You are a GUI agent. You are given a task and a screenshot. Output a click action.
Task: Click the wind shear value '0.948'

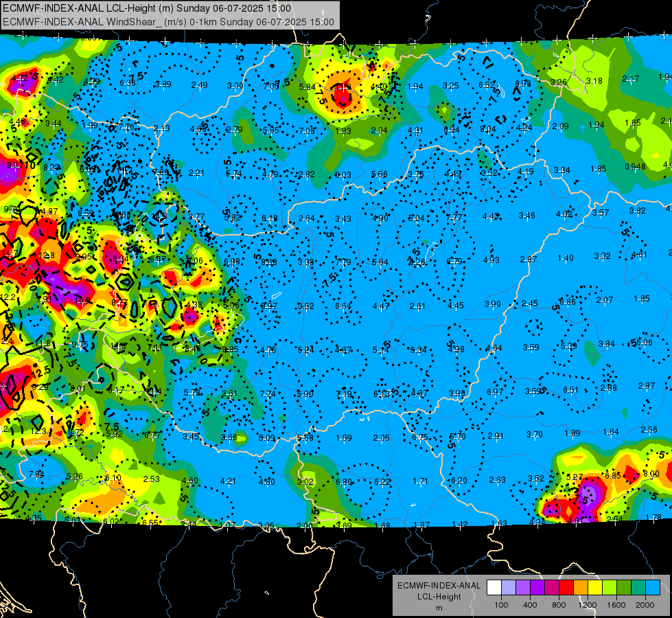tap(635, 166)
